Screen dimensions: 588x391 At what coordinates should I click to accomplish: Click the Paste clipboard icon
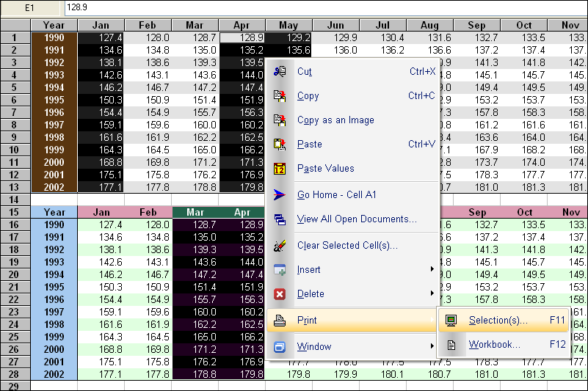coord(280,145)
